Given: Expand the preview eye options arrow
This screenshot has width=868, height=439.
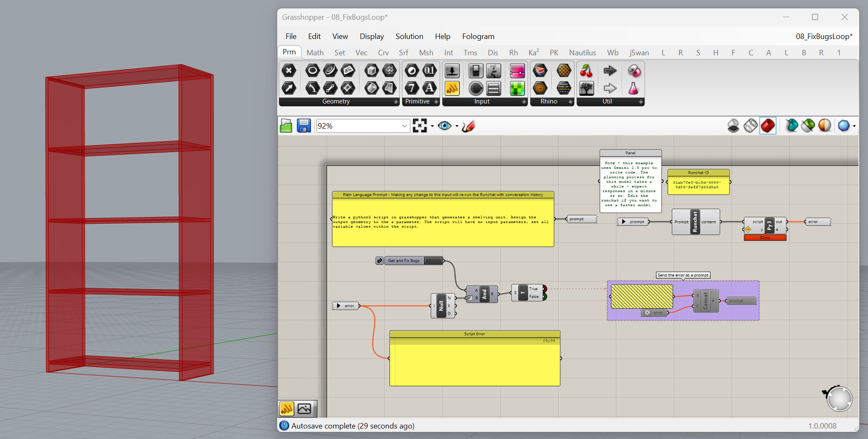Looking at the screenshot, I should (457, 126).
